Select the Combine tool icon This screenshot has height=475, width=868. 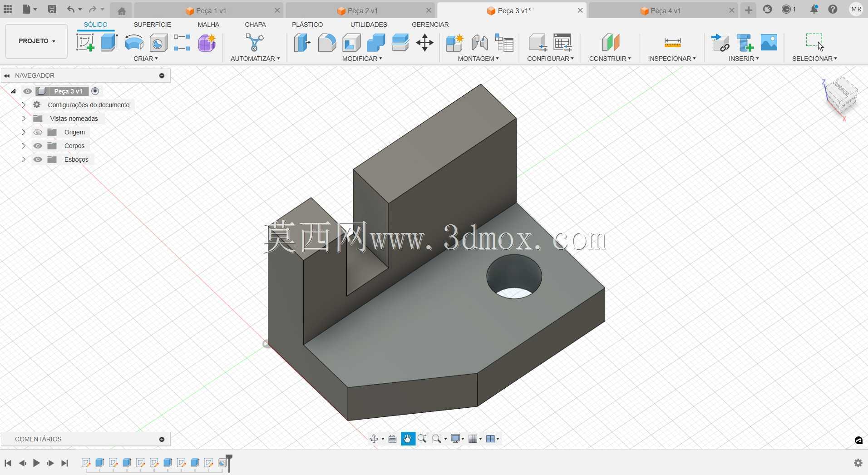(x=376, y=43)
